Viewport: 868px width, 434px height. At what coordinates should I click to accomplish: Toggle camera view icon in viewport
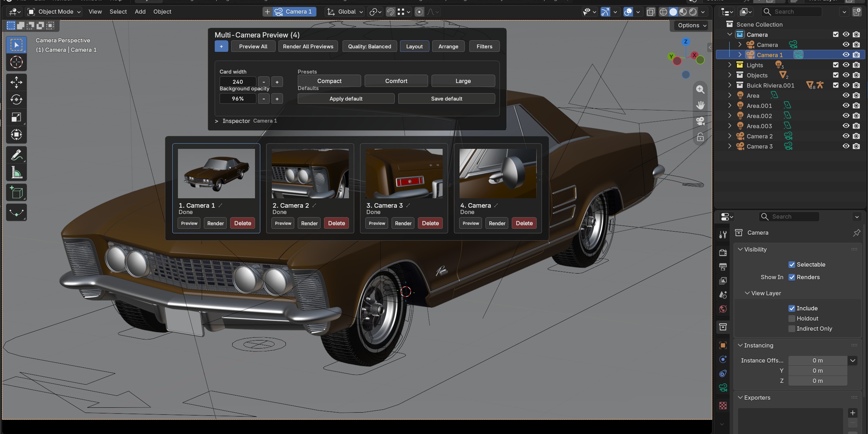(701, 121)
